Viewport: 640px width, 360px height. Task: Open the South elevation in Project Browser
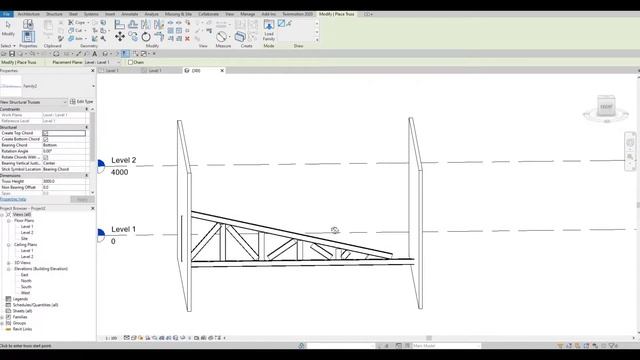[x=26, y=287]
